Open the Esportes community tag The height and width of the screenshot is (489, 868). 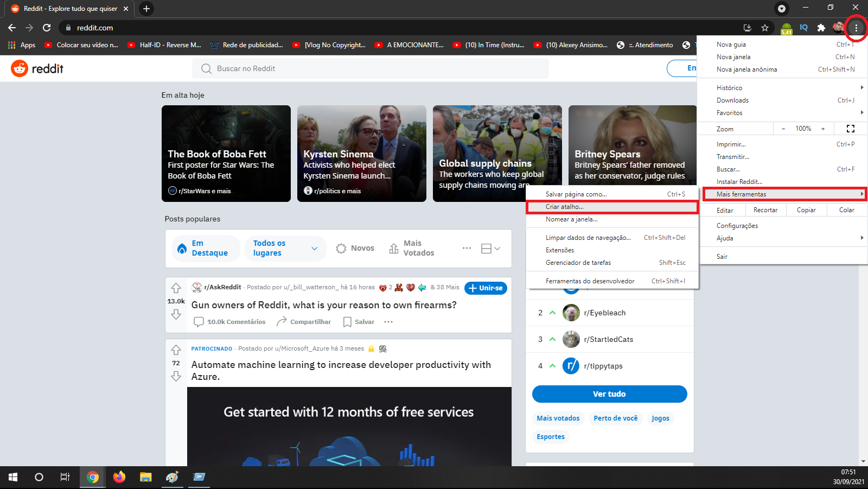tap(551, 437)
